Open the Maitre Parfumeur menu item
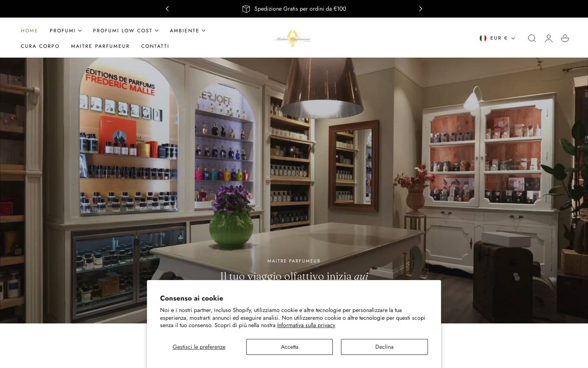Viewport: 588px width, 368px height. pyautogui.click(x=100, y=46)
